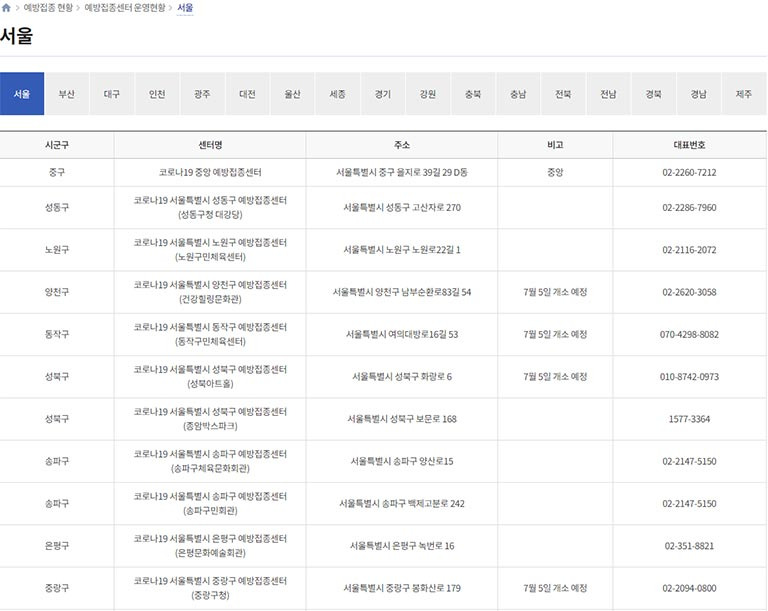Click phone number 02-2116-2072

[x=689, y=250]
